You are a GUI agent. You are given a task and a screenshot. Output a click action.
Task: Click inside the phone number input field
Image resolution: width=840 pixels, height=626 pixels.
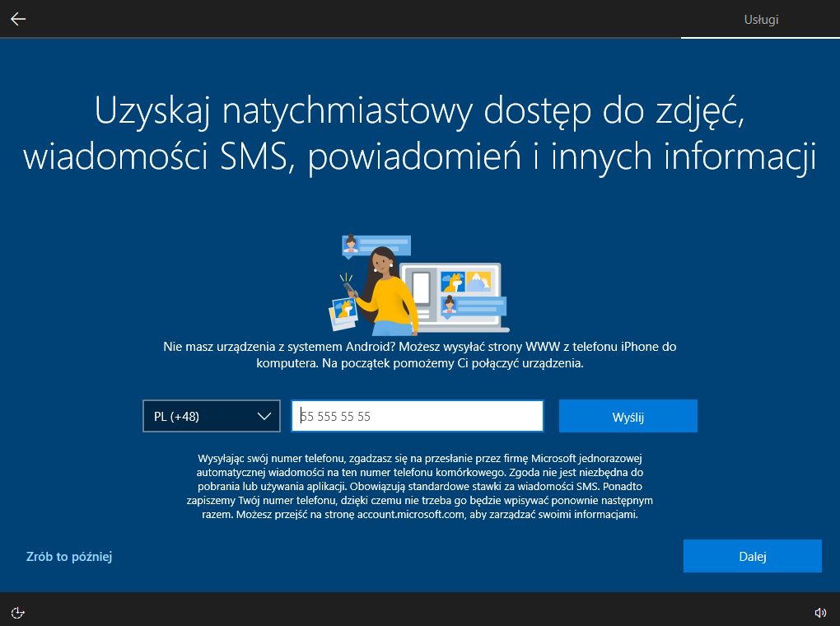click(x=417, y=416)
